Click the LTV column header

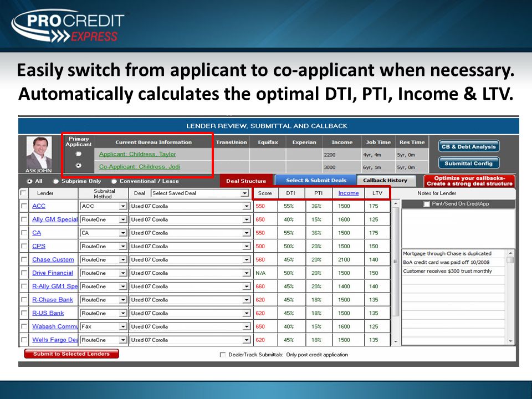pyautogui.click(x=377, y=193)
